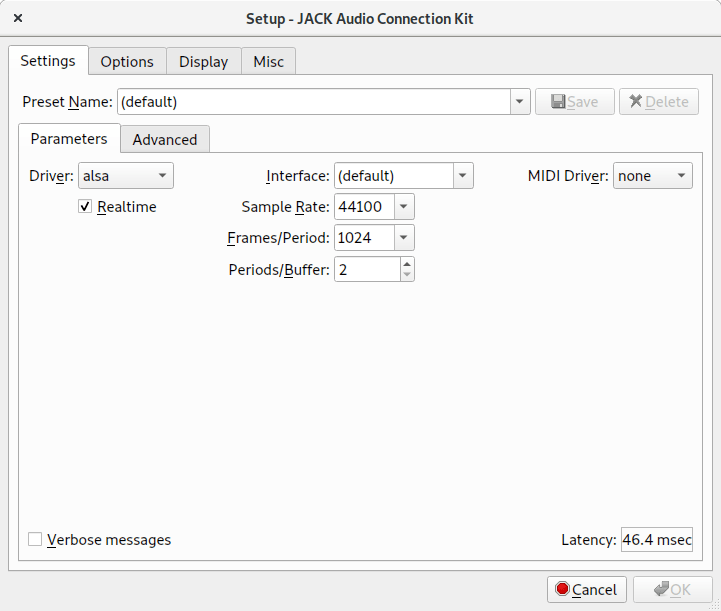Open the Misc tab
The height and width of the screenshot is (611, 721).
tap(269, 62)
